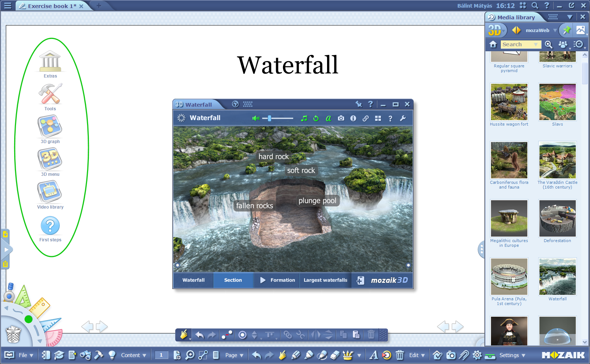Toggle the labels 'a' button
This screenshot has height=364, width=590.
328,118
